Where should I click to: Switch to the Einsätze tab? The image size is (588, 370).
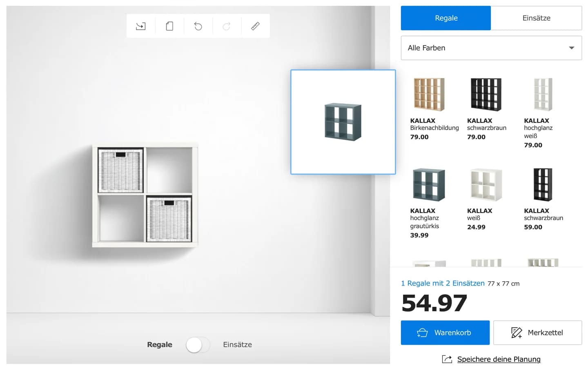536,18
